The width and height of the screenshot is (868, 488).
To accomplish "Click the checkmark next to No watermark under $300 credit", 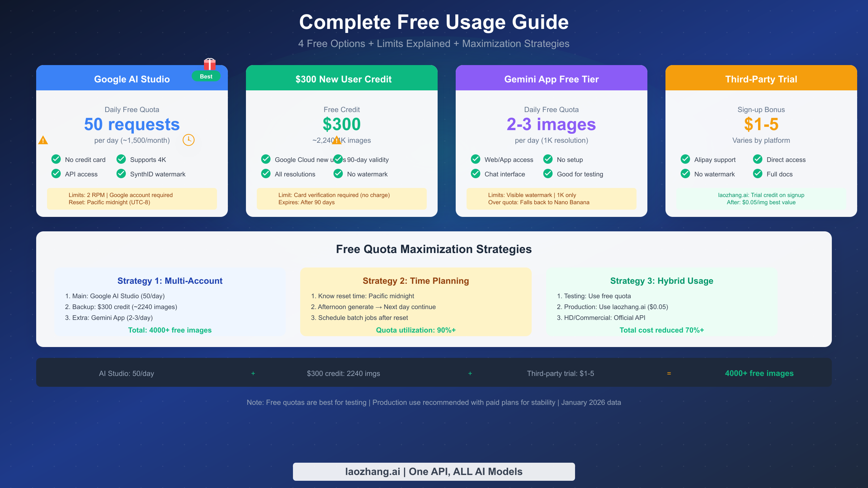I will tap(338, 174).
